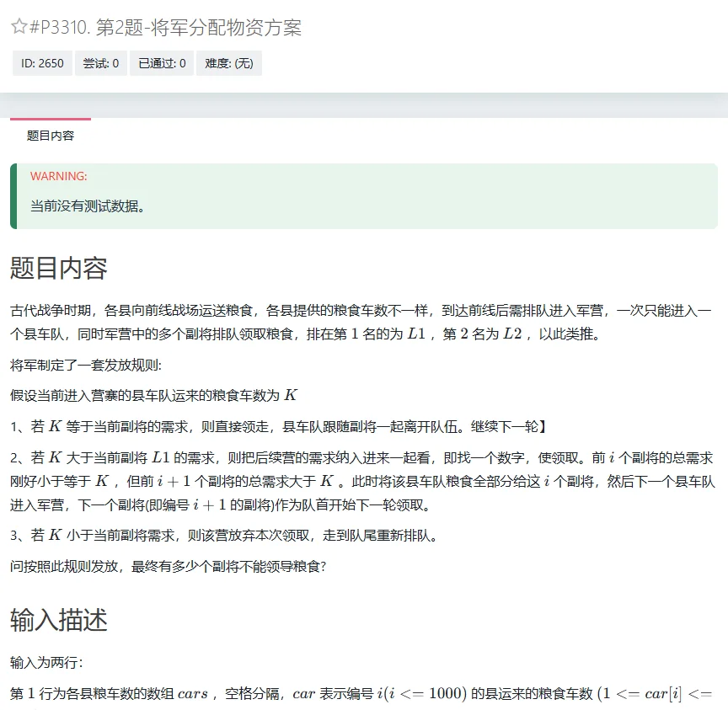This screenshot has height=710, width=728.
Task: Open the 题目内容 tab
Action: (x=51, y=135)
